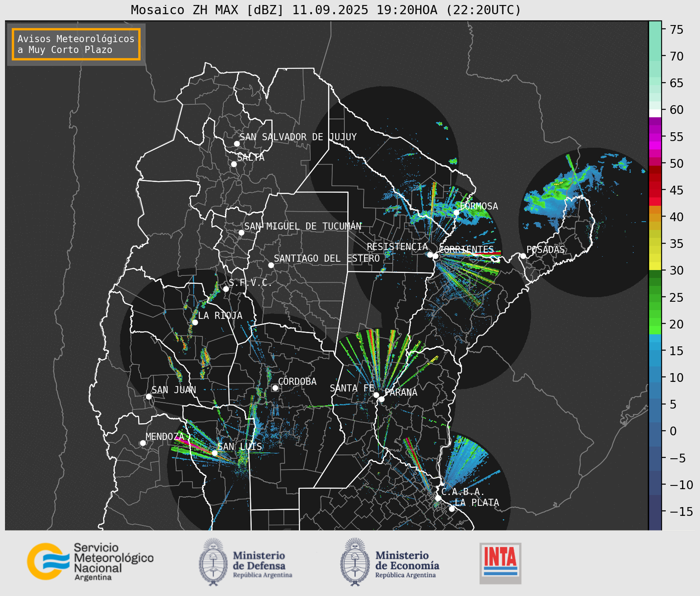Select the S.F.V.C. city marker dot
This screenshot has width=700, height=596.
[226, 289]
